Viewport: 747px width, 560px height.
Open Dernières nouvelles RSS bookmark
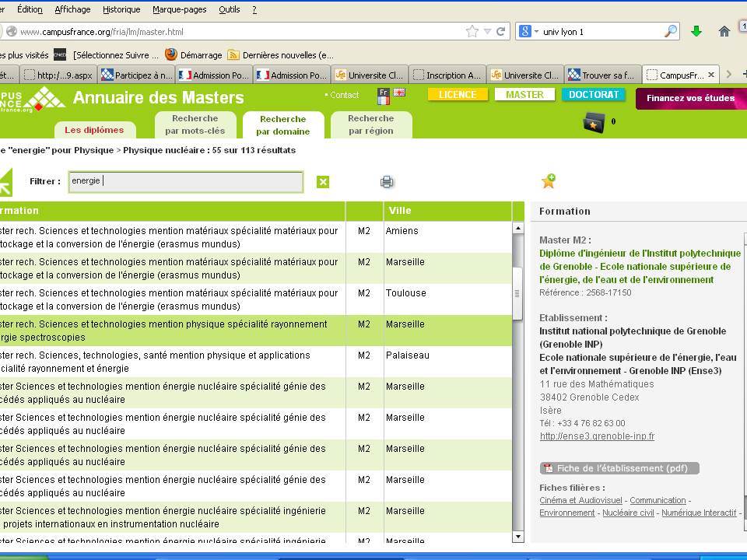pyautogui.click(x=281, y=54)
